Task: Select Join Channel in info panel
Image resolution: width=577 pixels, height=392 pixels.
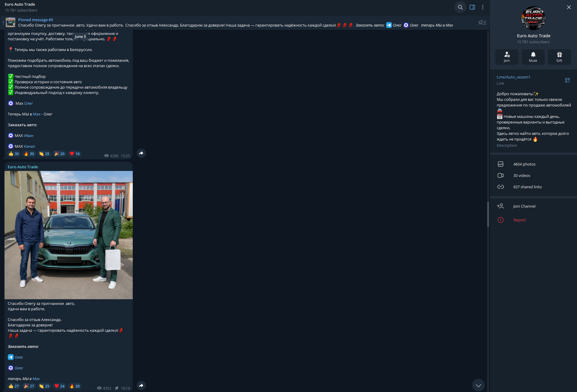Action: click(533, 206)
